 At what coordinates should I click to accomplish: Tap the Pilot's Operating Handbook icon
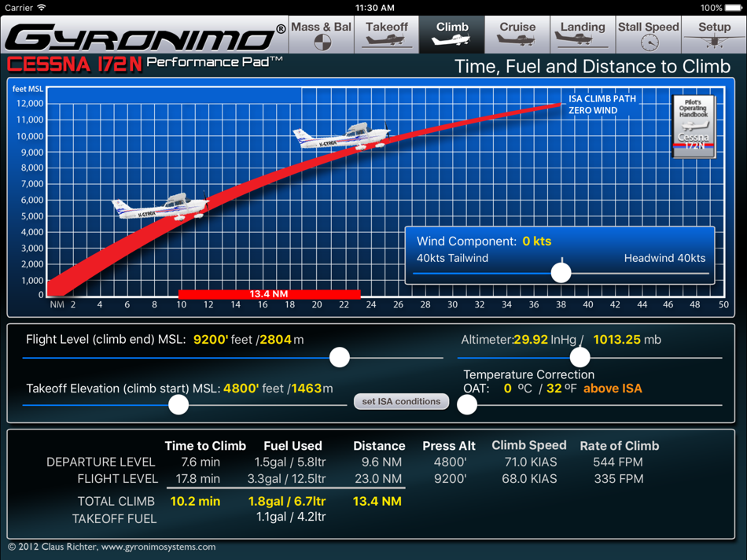coord(694,127)
